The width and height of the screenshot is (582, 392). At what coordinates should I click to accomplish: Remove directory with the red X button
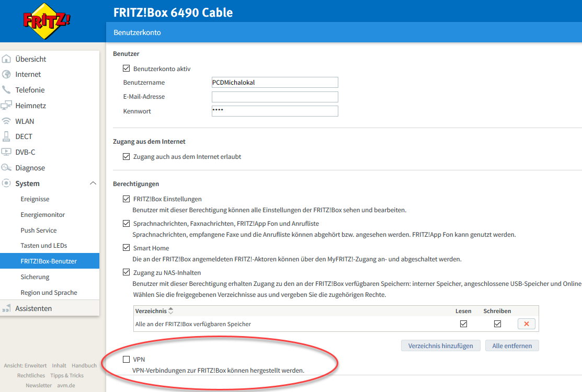pyautogui.click(x=527, y=324)
